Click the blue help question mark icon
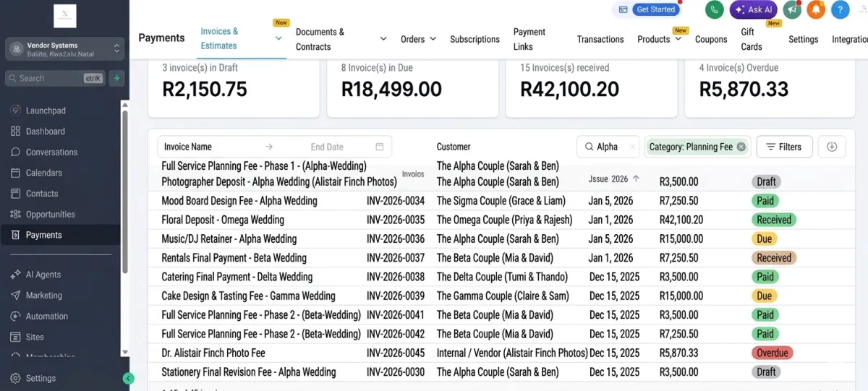868x391 pixels. point(840,9)
